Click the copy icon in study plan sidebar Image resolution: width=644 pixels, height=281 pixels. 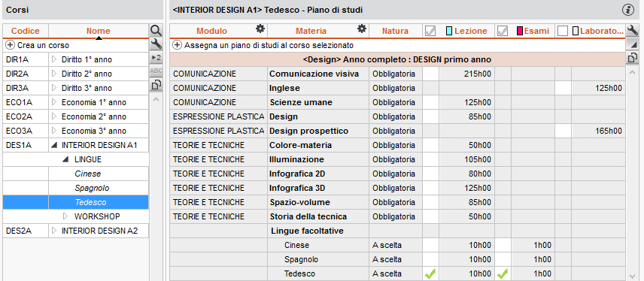[x=632, y=58]
